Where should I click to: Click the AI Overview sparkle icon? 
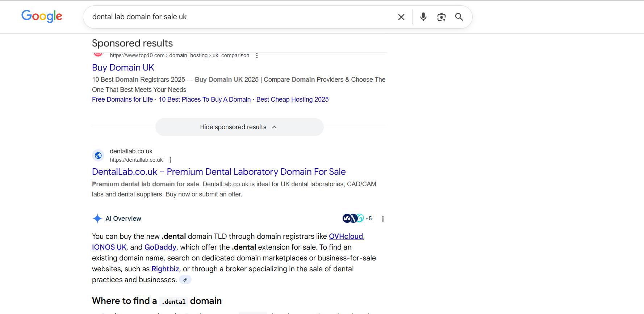pos(97,218)
